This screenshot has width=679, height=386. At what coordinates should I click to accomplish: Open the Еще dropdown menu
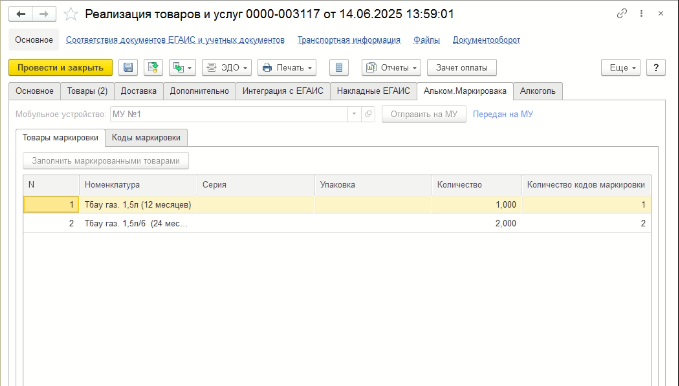[x=621, y=68]
